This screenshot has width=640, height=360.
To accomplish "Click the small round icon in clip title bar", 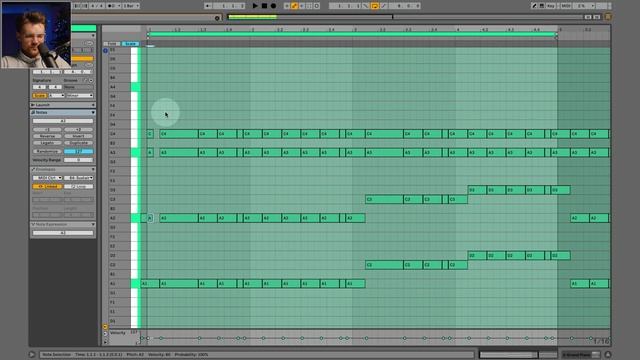I will [217, 18].
